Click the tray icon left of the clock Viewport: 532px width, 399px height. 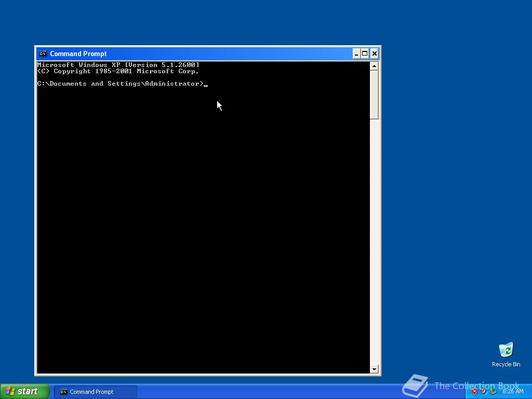(494, 392)
